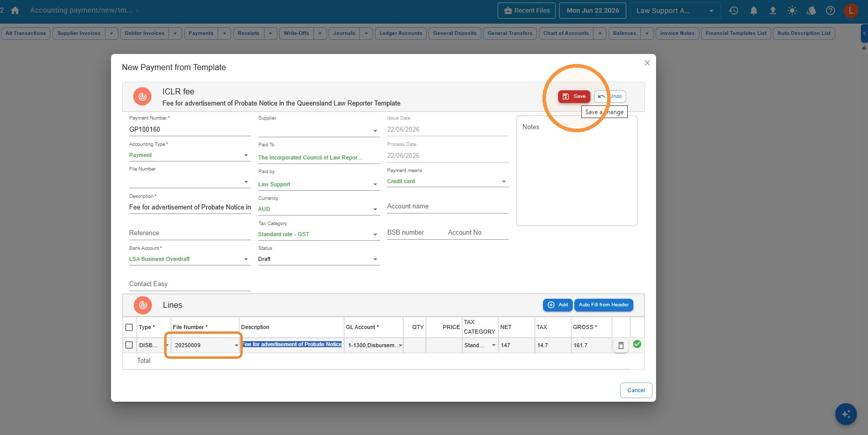Open Recent Files

(527, 11)
